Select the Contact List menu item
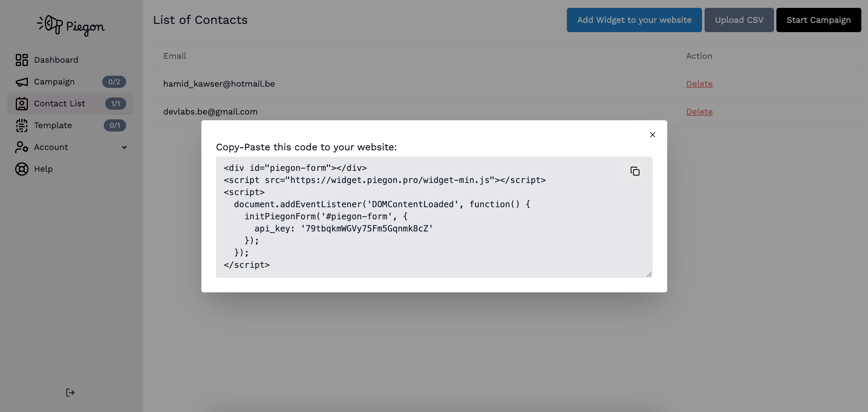This screenshot has height=412, width=868. pos(70,104)
